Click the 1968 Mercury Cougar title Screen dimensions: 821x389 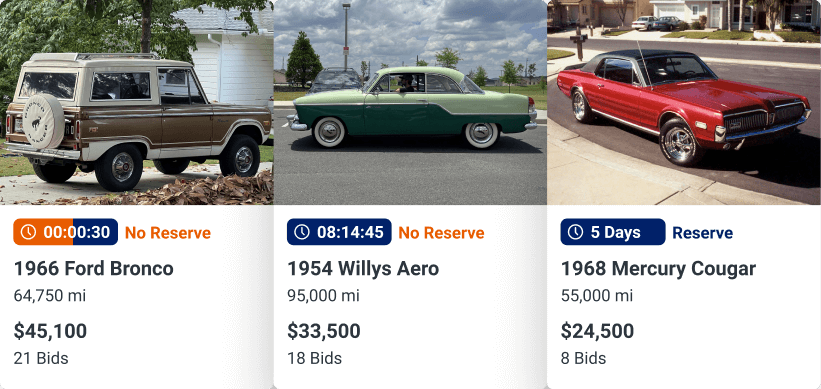(x=658, y=269)
